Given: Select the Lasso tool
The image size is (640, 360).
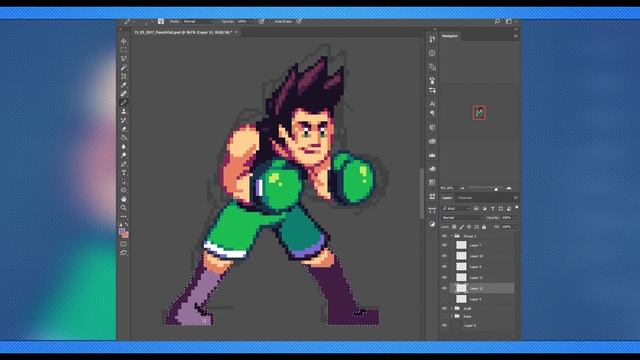Looking at the screenshot, I should [123, 59].
